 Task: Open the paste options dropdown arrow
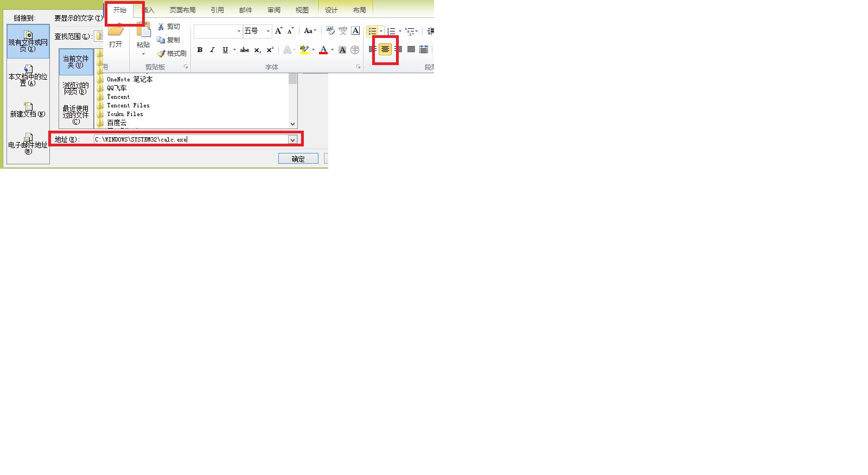coord(143,54)
